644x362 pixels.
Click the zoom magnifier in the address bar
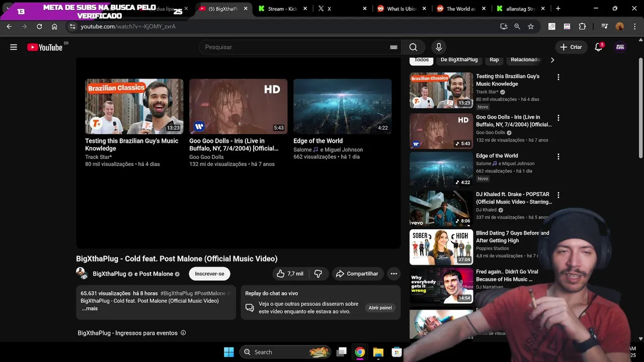[x=517, y=27]
